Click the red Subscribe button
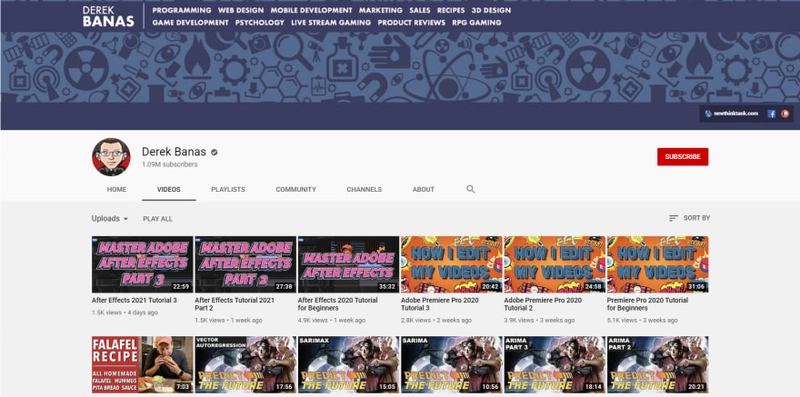The width and height of the screenshot is (800, 397). coord(683,157)
